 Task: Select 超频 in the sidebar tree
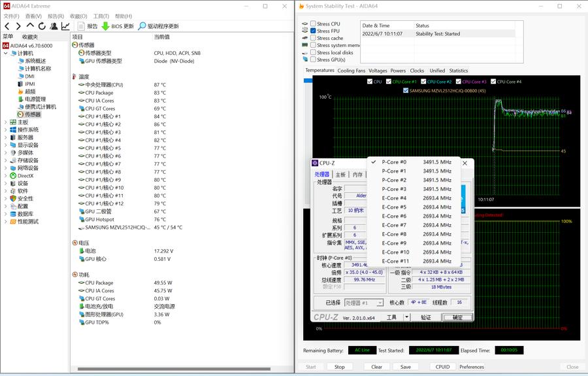(x=30, y=92)
